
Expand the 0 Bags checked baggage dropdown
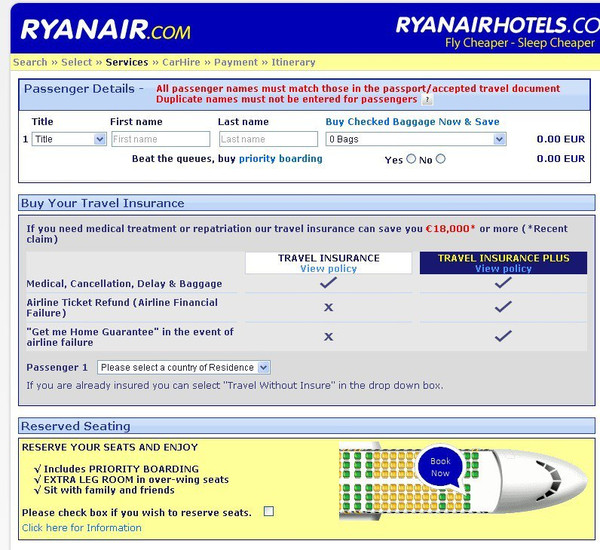[x=415, y=140]
